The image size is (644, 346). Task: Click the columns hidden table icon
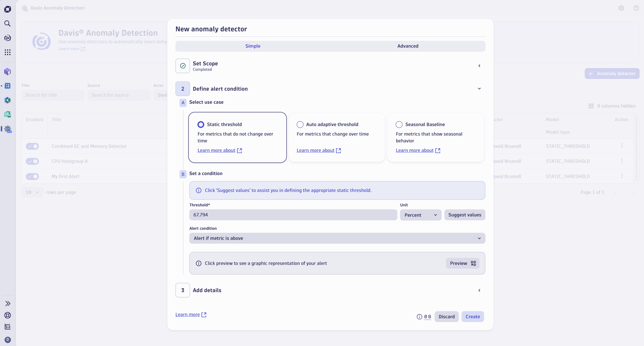pyautogui.click(x=591, y=106)
